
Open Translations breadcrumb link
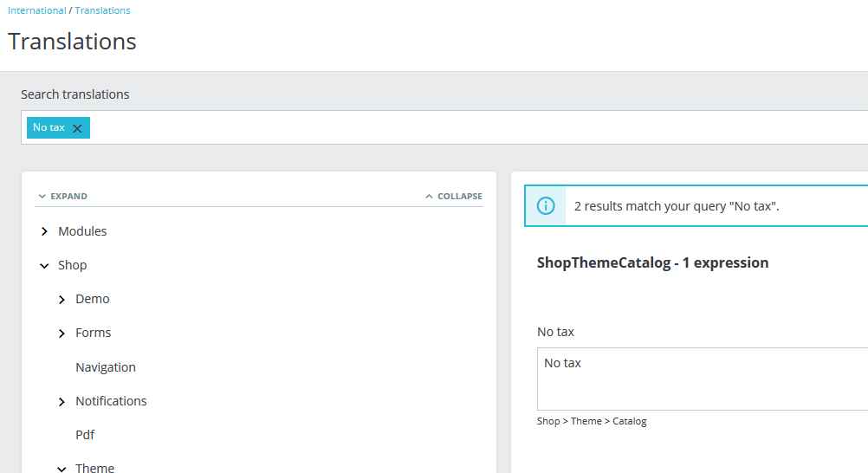(x=102, y=10)
